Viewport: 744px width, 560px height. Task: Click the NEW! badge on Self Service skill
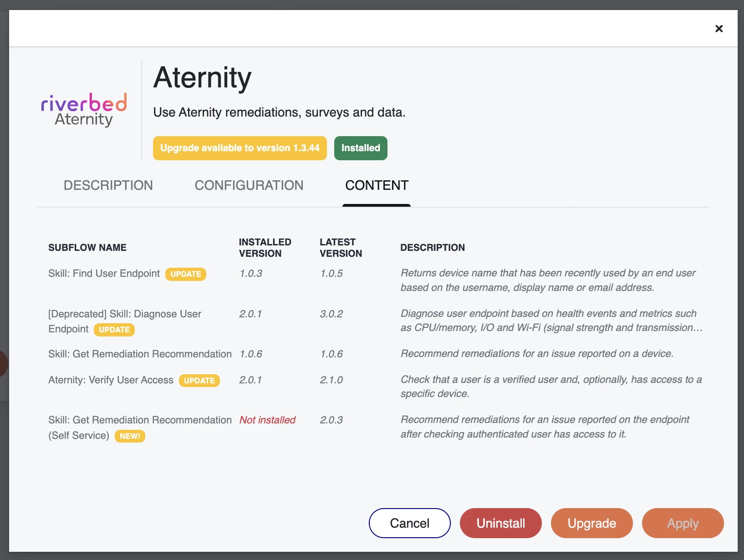coord(130,436)
